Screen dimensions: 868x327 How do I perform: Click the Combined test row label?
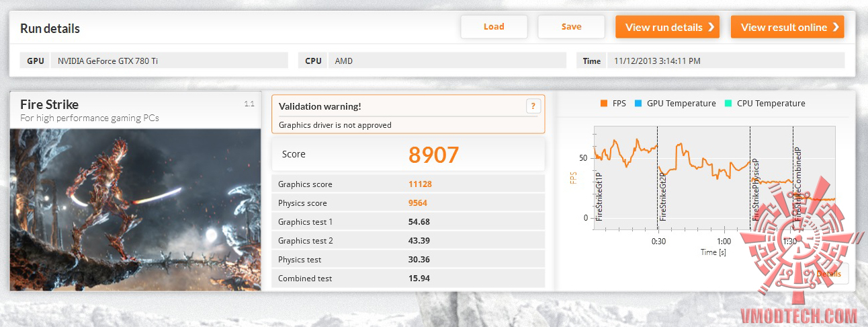305,279
